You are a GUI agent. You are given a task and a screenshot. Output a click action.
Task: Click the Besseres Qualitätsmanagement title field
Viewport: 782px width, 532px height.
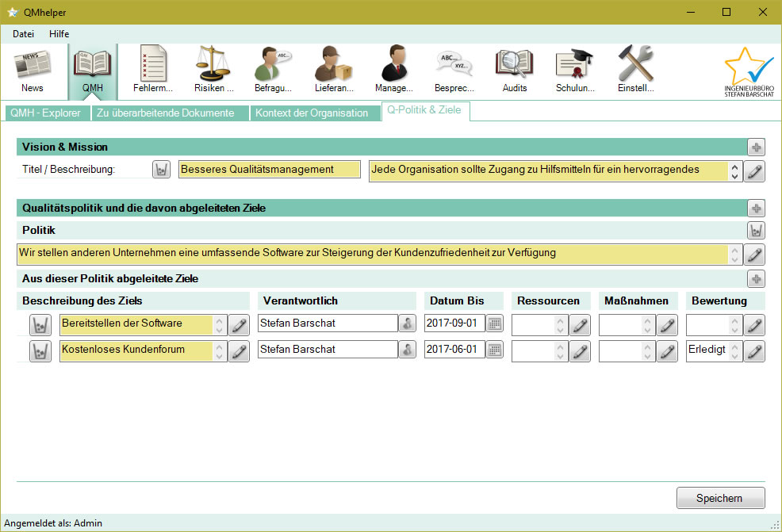click(270, 170)
